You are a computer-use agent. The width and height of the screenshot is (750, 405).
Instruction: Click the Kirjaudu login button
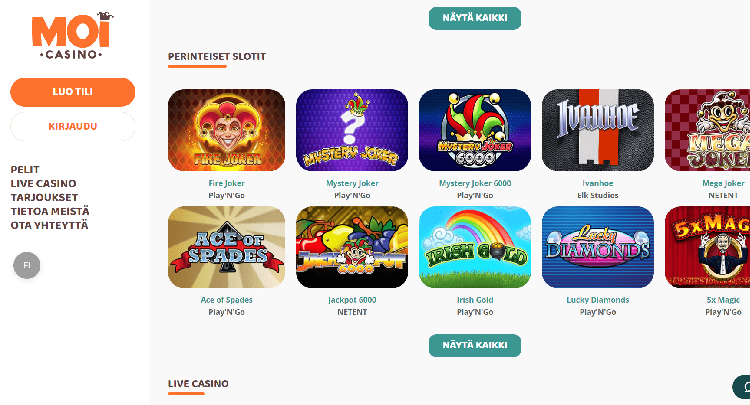pyautogui.click(x=73, y=126)
